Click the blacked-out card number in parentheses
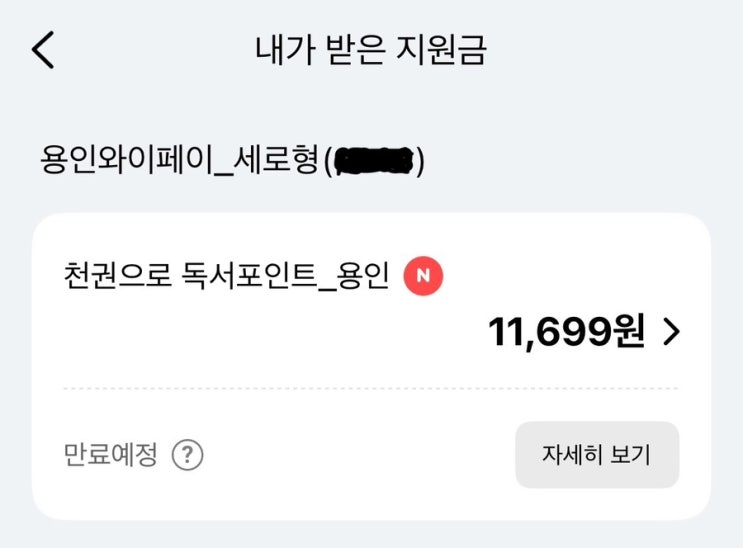The image size is (743, 548). (375, 161)
